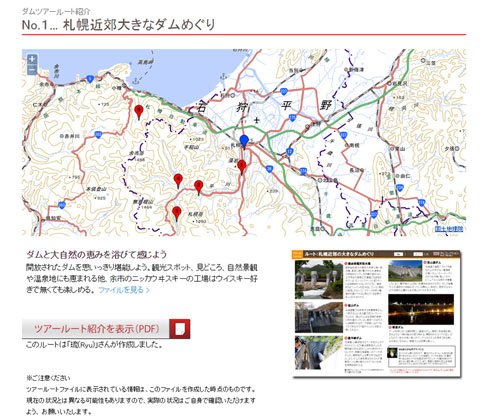Open the tour route PDF preview thumbnail
The image size is (490, 420).
tap(376, 314)
